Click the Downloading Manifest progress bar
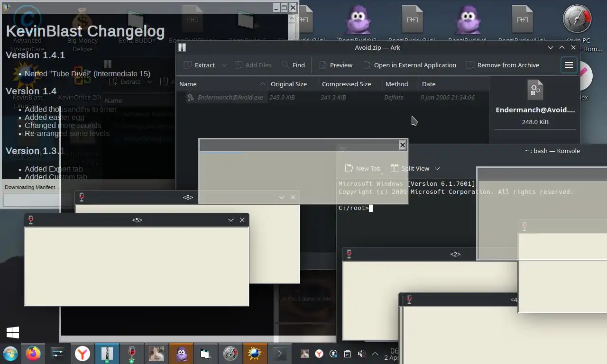This screenshot has height=364, width=607. (31, 200)
